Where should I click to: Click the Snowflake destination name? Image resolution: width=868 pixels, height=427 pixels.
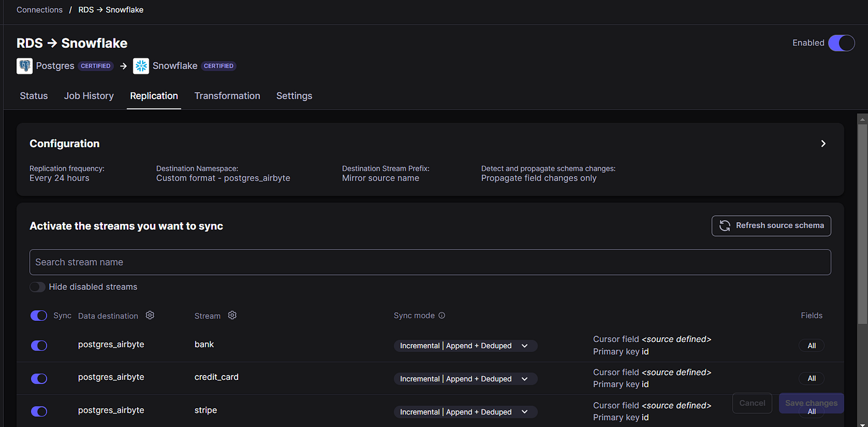coord(175,66)
